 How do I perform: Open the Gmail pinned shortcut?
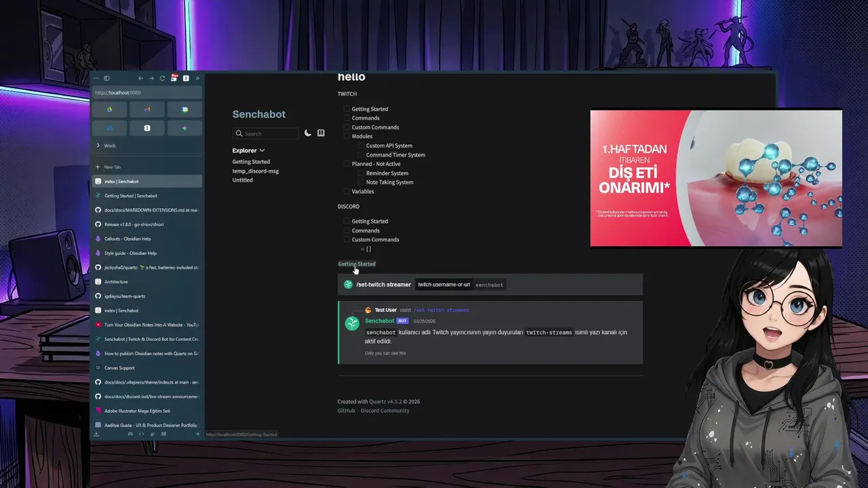click(x=147, y=109)
